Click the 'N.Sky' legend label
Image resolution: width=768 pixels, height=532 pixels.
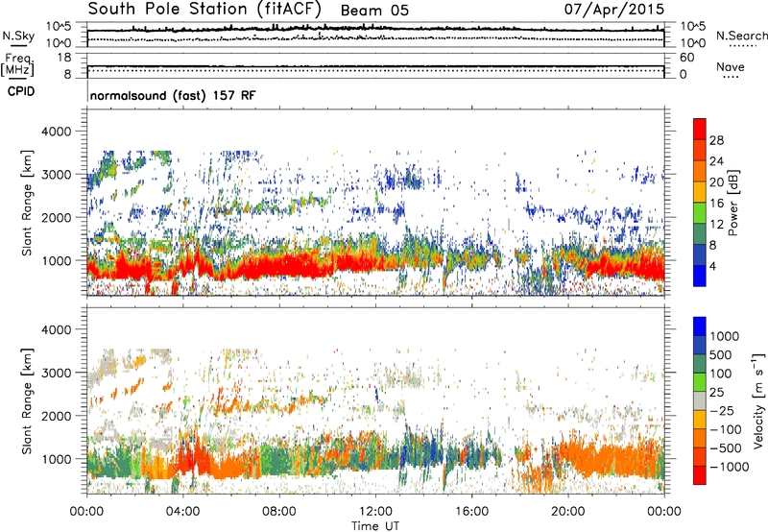click(x=18, y=36)
